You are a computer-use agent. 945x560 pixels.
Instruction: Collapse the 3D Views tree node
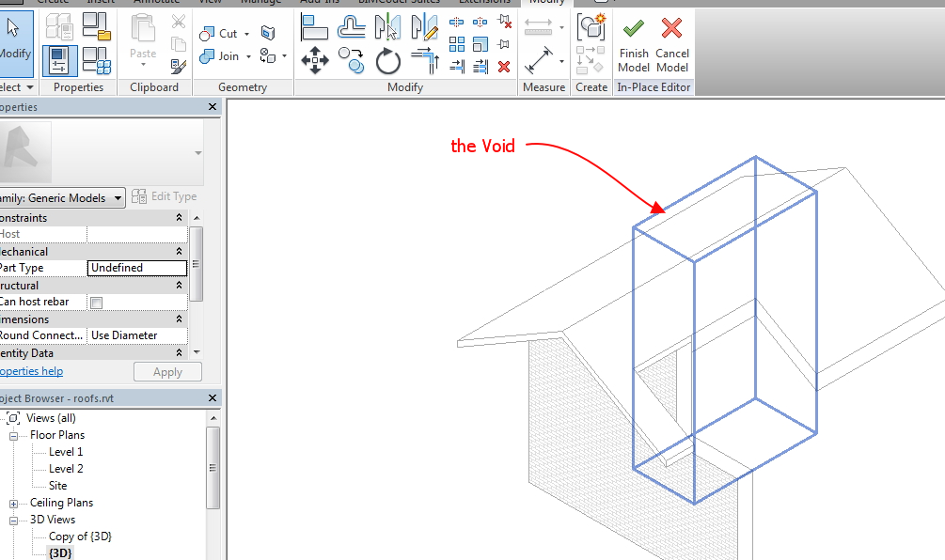click(13, 521)
